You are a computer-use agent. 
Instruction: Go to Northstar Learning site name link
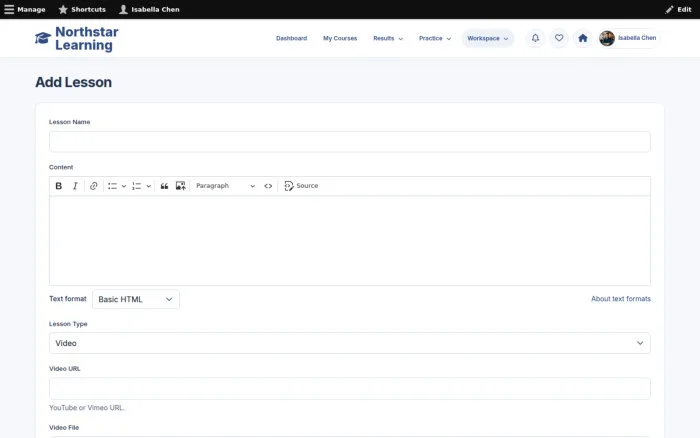click(87, 38)
